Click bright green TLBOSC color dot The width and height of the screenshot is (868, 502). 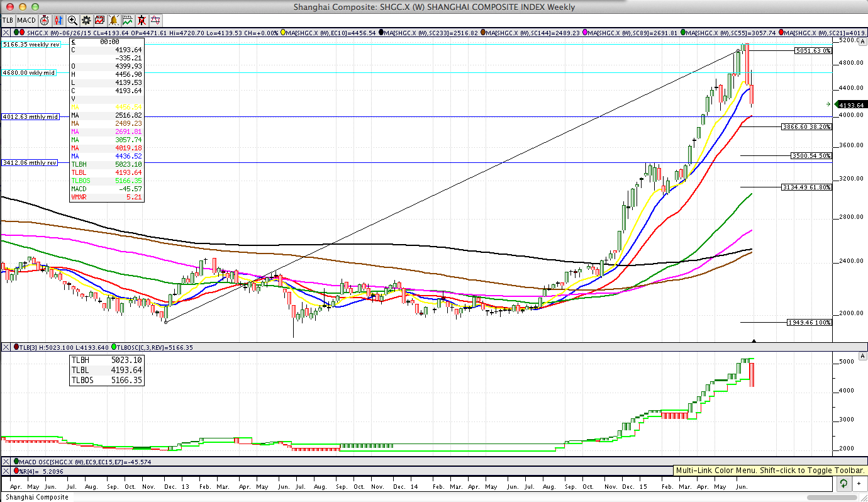[114, 347]
